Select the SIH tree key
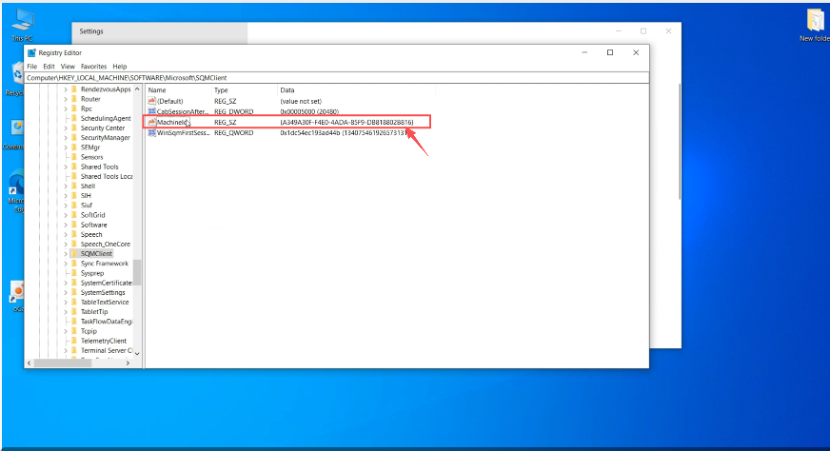 (86, 196)
